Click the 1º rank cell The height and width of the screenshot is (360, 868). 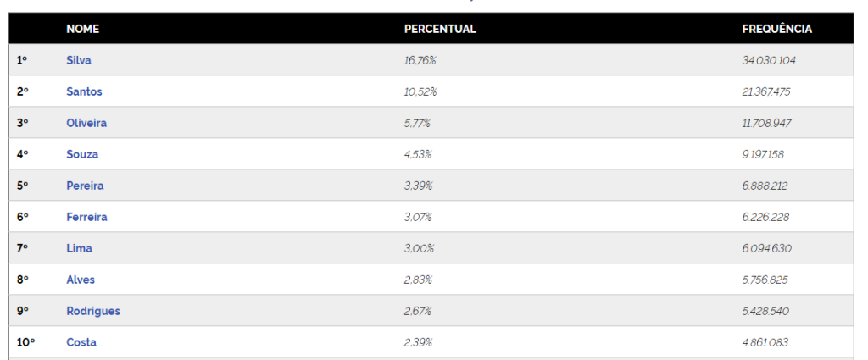click(x=22, y=60)
